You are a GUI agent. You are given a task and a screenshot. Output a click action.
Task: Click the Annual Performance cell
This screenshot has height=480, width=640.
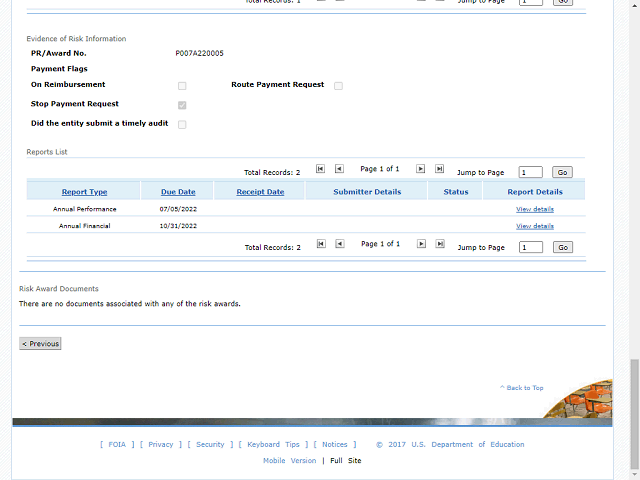[x=84, y=209]
